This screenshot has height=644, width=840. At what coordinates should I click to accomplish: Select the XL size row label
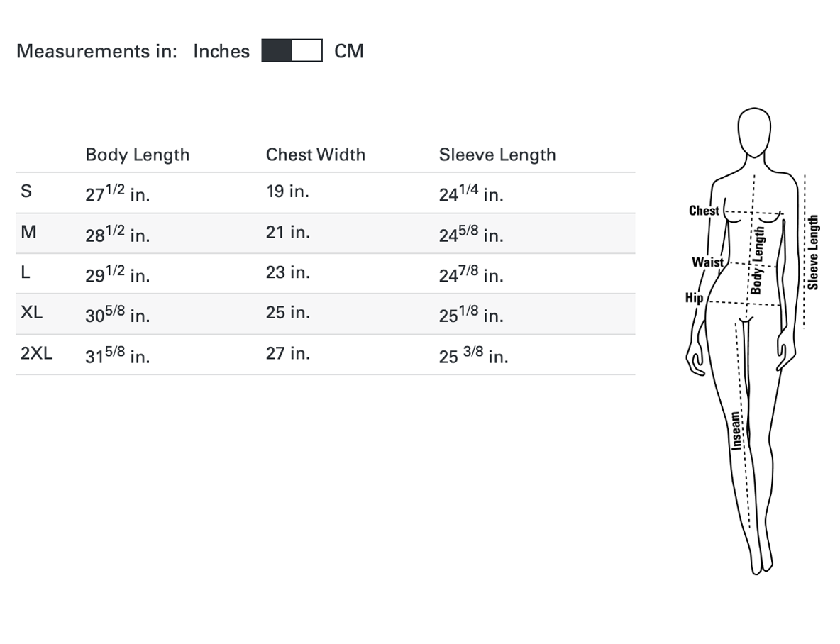click(32, 312)
